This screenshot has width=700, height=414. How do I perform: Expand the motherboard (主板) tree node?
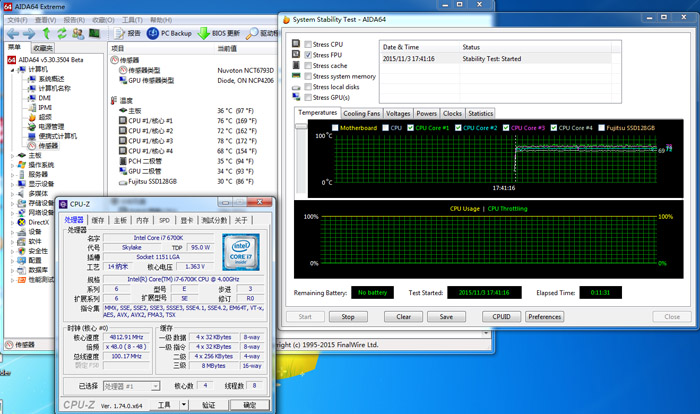click(11, 155)
